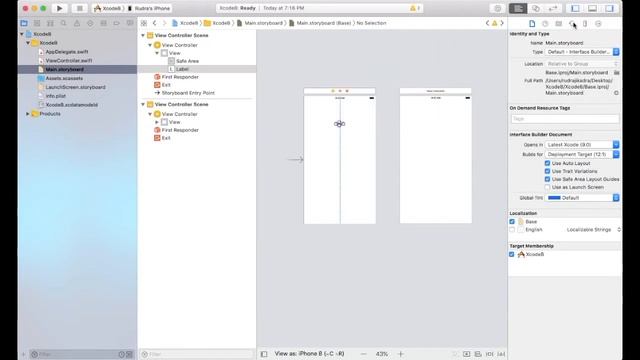
Task: Open the Align constraints icon
Action: 478,354
